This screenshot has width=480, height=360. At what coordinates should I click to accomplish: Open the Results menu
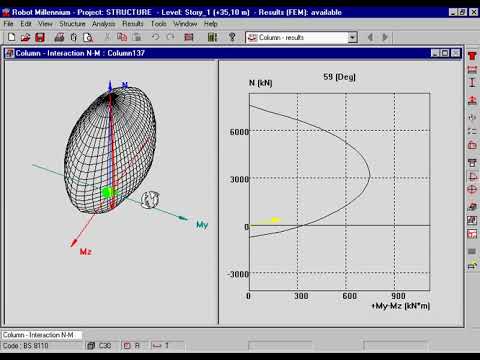coord(133,24)
